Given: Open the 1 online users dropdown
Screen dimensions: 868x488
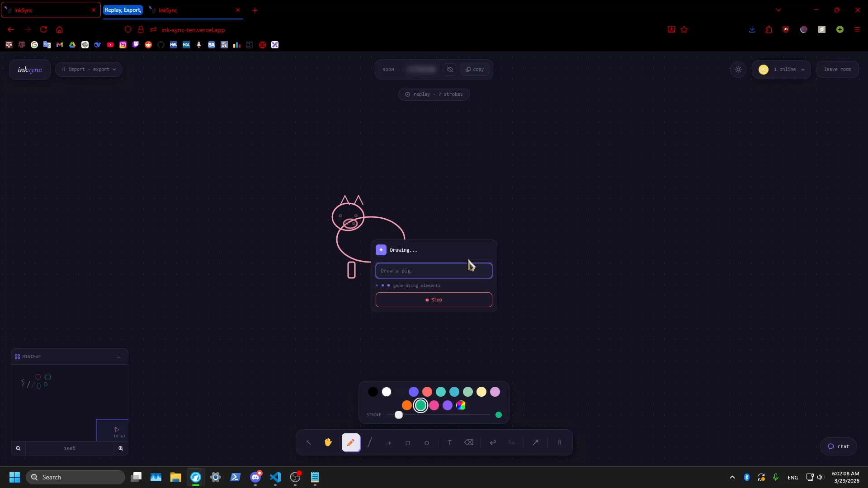Looking at the screenshot, I should [781, 70].
